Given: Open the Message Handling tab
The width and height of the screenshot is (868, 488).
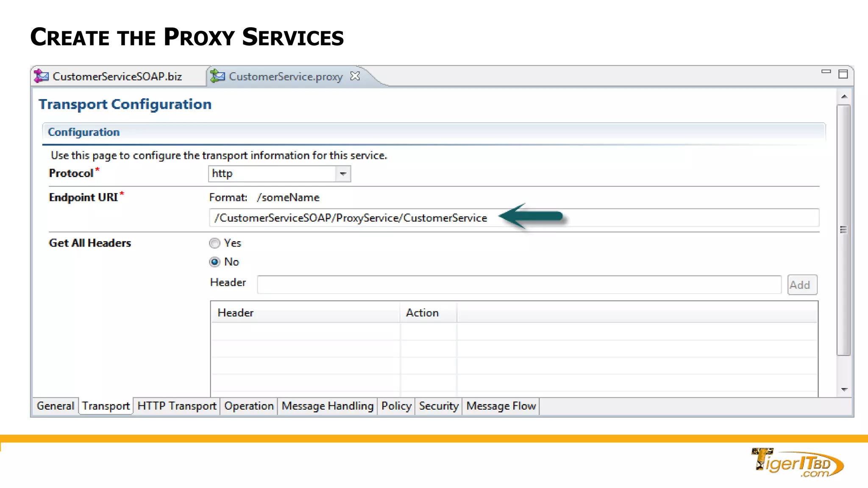Looking at the screenshot, I should click(327, 406).
